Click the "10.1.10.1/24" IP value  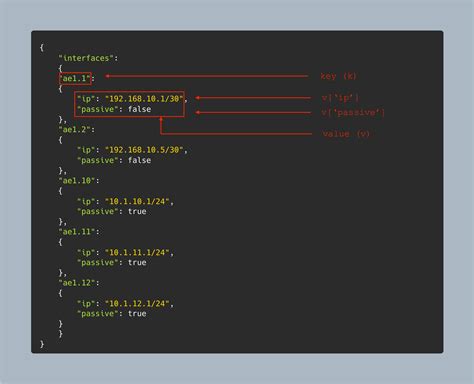137,201
